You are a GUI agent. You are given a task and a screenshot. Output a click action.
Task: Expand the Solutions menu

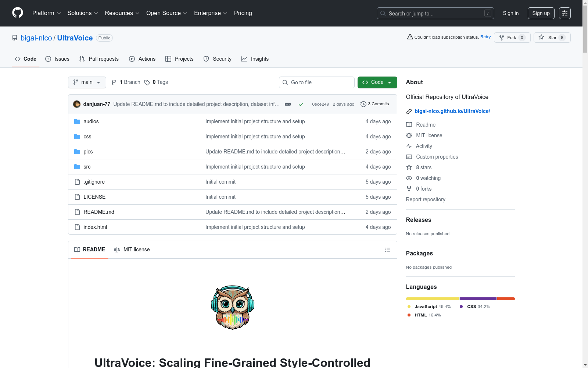(x=83, y=13)
